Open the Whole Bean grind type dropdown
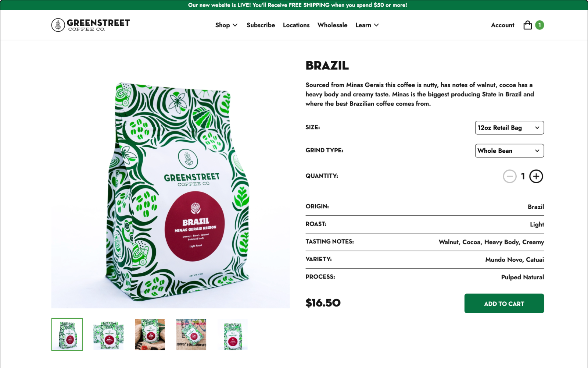 click(x=509, y=151)
